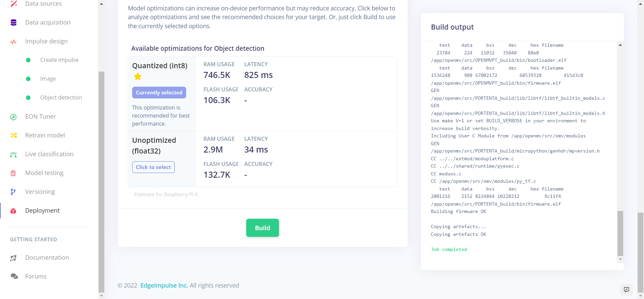Image resolution: width=644 pixels, height=299 pixels.
Task: Open the Documentation link in sidebar
Action: (47, 258)
